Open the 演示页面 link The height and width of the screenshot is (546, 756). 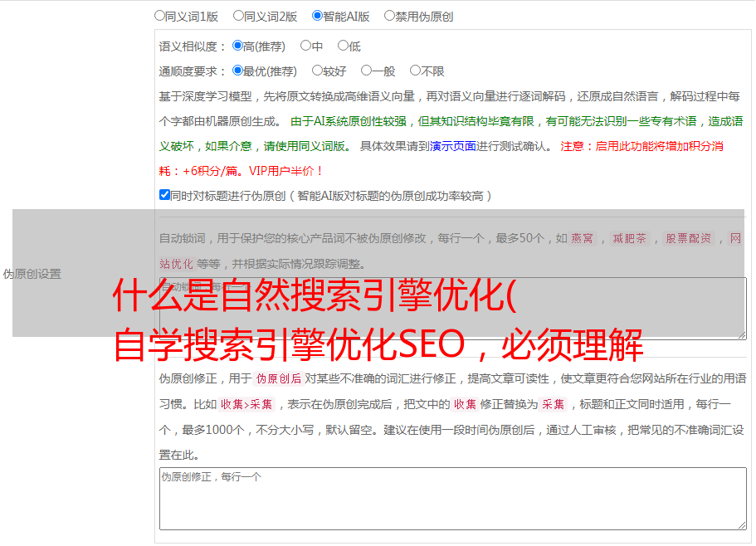pos(453,146)
